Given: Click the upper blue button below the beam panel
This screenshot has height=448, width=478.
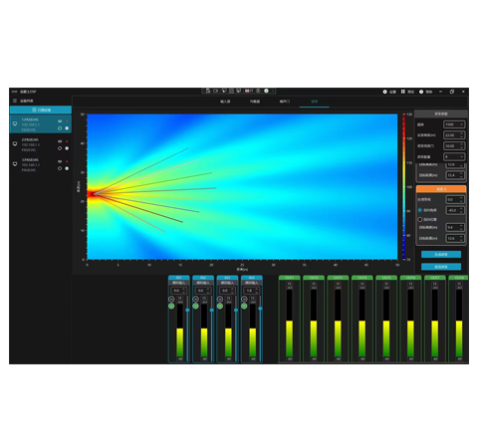Looking at the screenshot, I should click(x=441, y=255).
